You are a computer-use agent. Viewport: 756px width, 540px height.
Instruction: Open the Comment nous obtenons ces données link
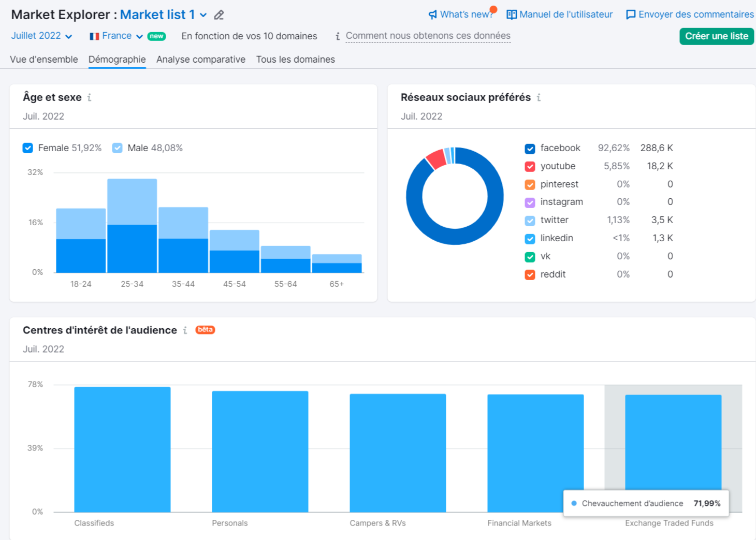point(428,36)
